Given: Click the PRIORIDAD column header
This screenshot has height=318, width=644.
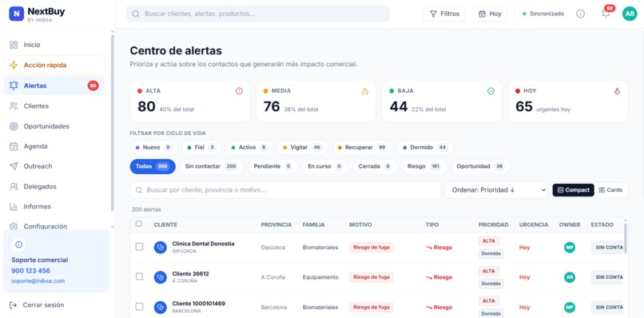Looking at the screenshot, I should [493, 225].
